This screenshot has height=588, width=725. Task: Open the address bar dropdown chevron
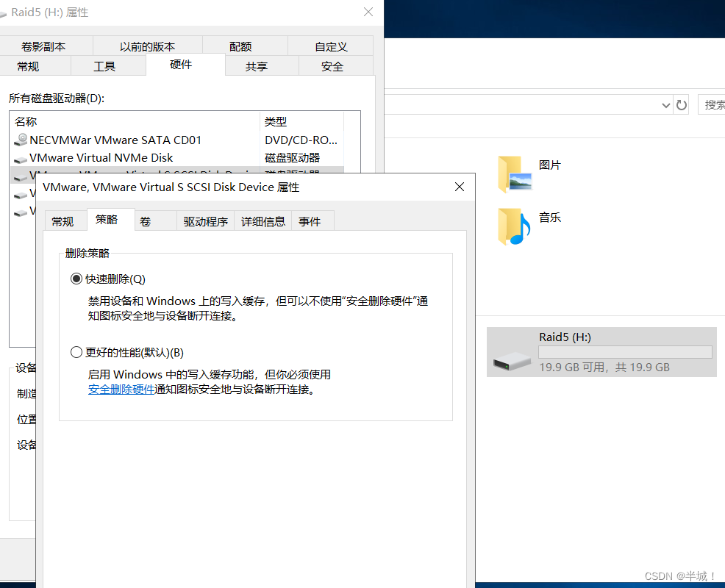click(666, 104)
